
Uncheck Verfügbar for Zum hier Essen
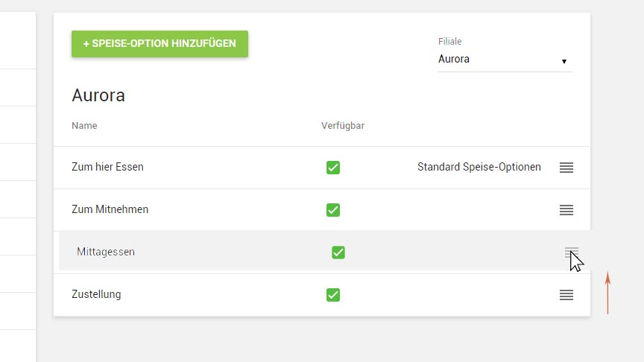(333, 168)
